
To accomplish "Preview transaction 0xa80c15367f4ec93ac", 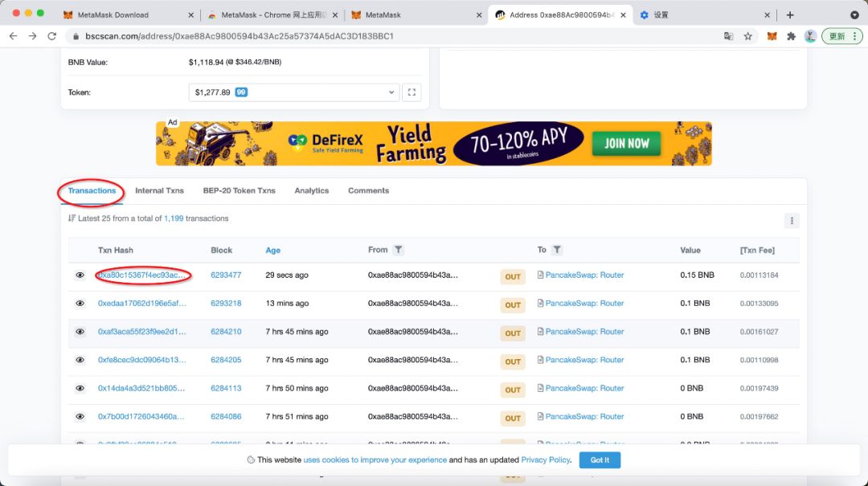I will pos(80,275).
